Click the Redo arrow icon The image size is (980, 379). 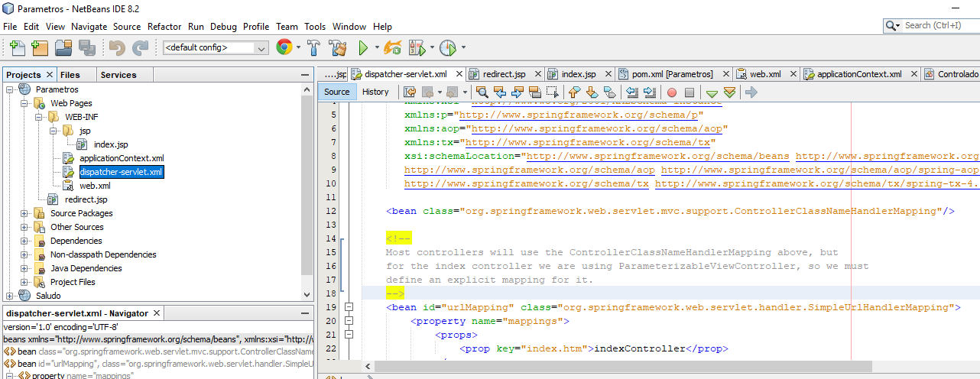pos(141,48)
